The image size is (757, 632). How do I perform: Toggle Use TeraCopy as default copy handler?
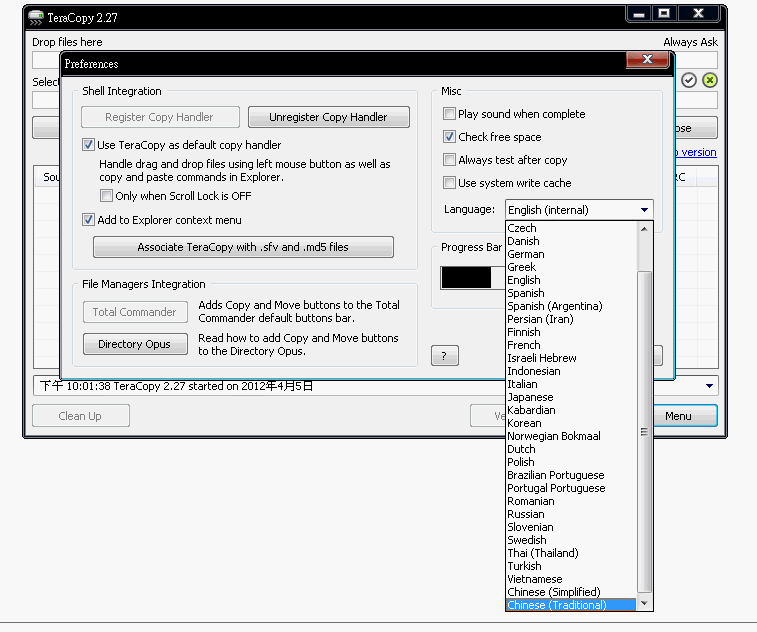tap(88, 145)
